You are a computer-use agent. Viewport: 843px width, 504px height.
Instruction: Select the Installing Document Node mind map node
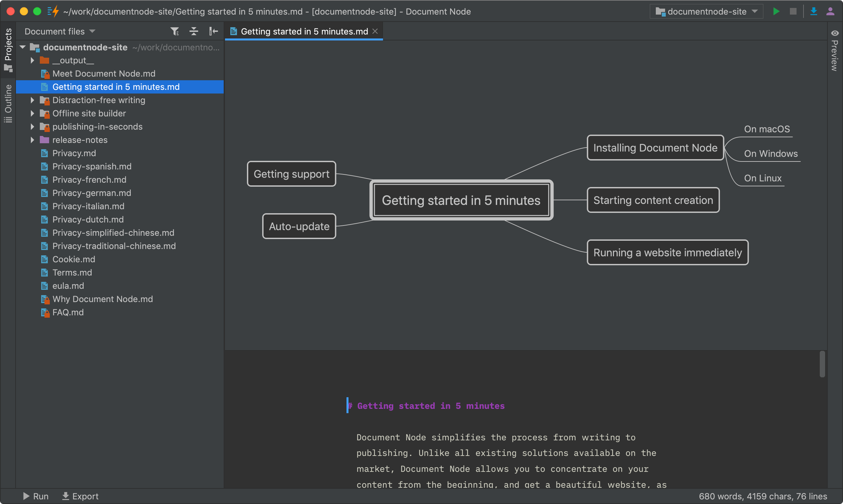[655, 148]
